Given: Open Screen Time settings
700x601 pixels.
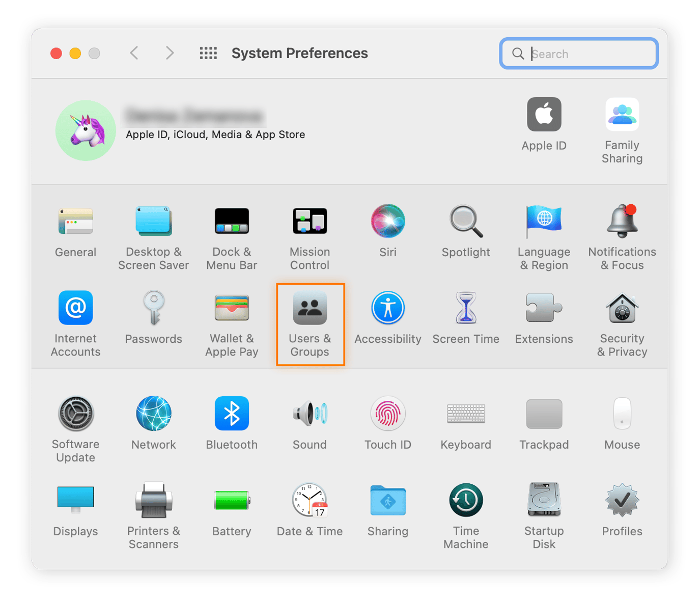Looking at the screenshot, I should click(465, 308).
